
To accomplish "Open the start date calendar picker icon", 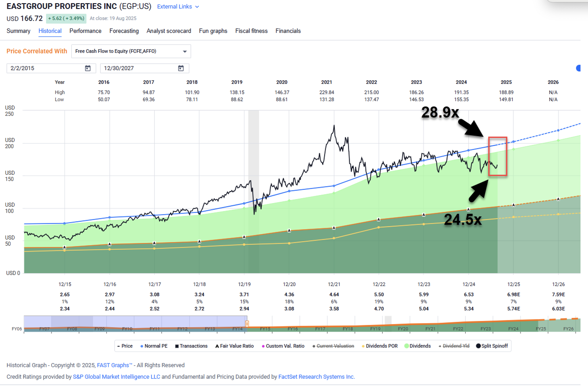I will [88, 68].
